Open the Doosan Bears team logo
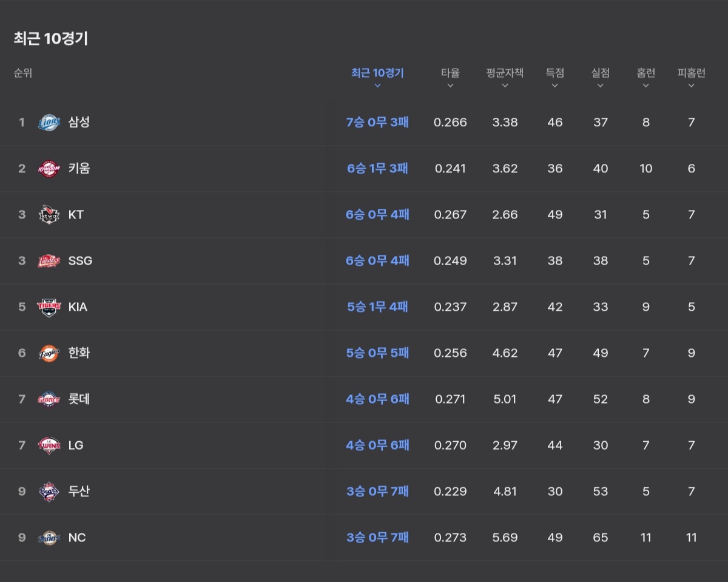 click(x=49, y=492)
